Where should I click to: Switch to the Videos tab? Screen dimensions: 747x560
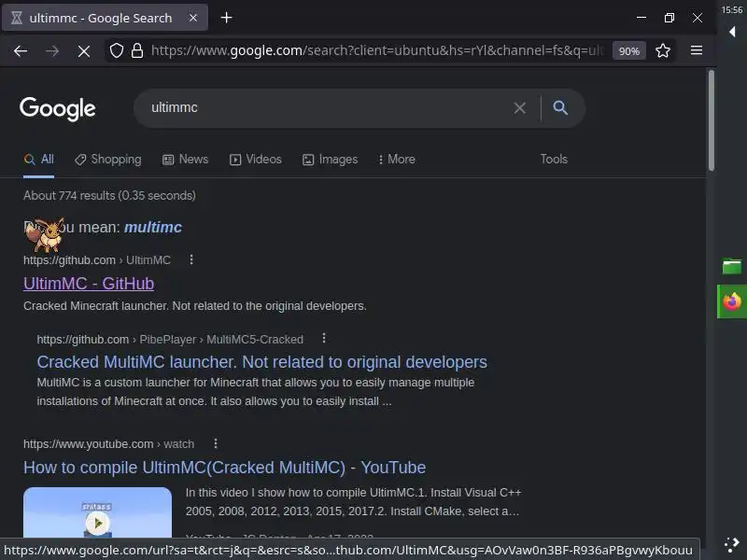click(255, 159)
